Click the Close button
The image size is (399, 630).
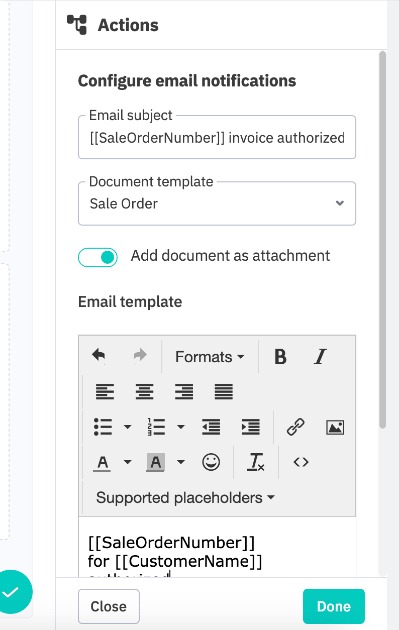(x=108, y=606)
